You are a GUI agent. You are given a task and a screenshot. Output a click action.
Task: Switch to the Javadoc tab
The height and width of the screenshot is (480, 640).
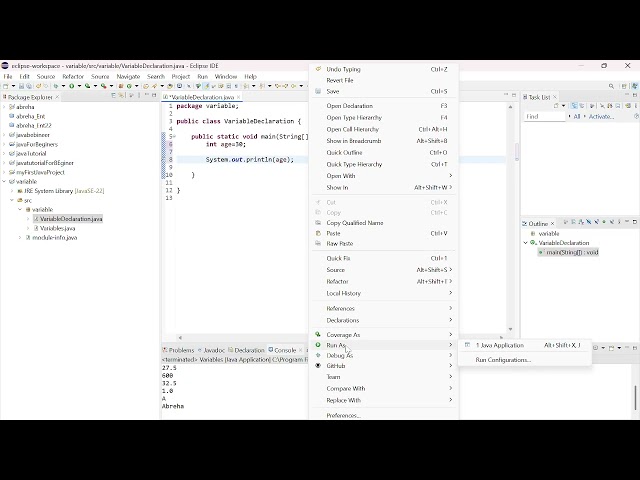[211, 350]
